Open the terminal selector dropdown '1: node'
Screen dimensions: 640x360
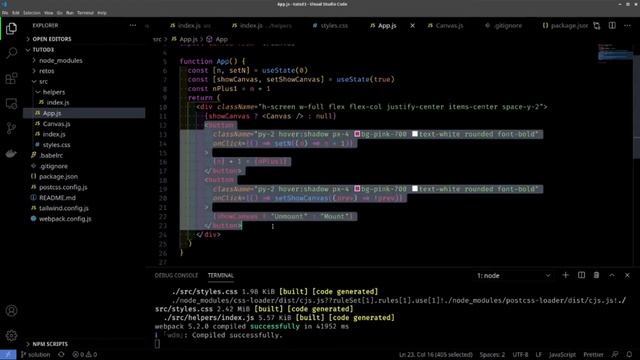(x=513, y=276)
